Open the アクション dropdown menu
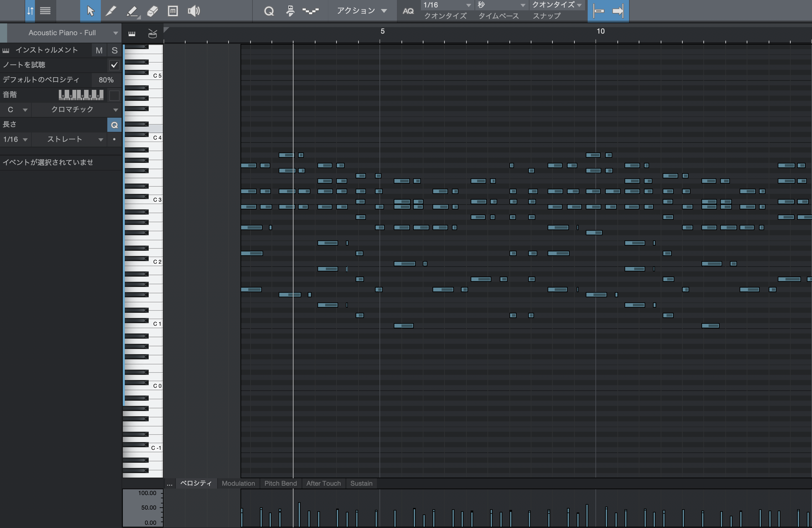 coord(362,11)
